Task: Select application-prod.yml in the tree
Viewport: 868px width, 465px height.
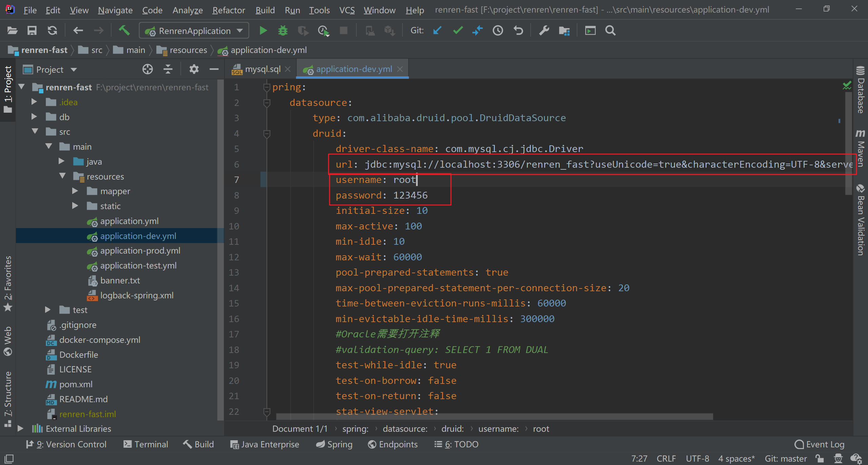Action: coord(140,251)
